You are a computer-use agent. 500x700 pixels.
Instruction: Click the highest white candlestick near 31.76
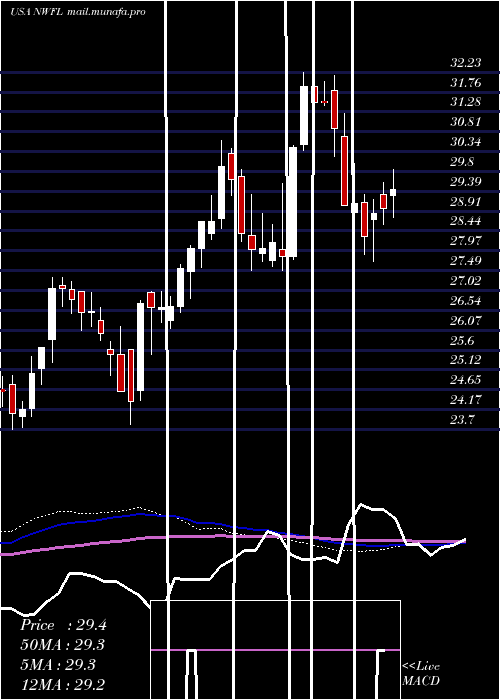(304, 115)
